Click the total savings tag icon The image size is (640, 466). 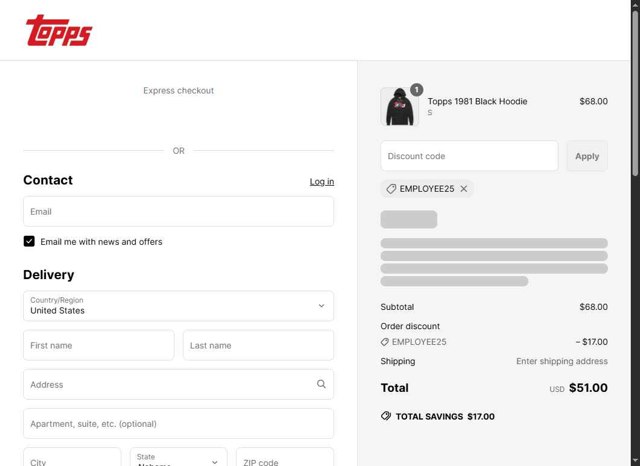click(386, 416)
